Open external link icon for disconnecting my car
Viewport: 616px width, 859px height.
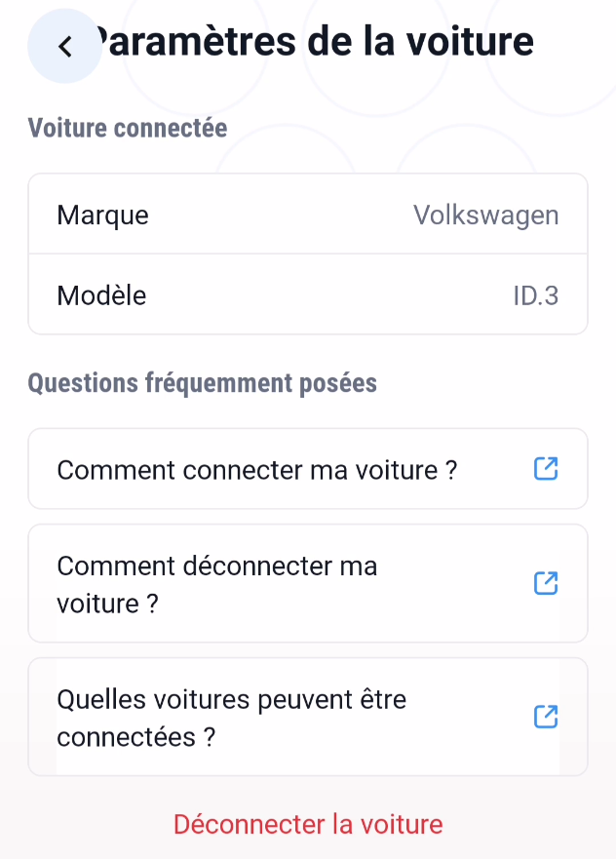pyautogui.click(x=546, y=583)
